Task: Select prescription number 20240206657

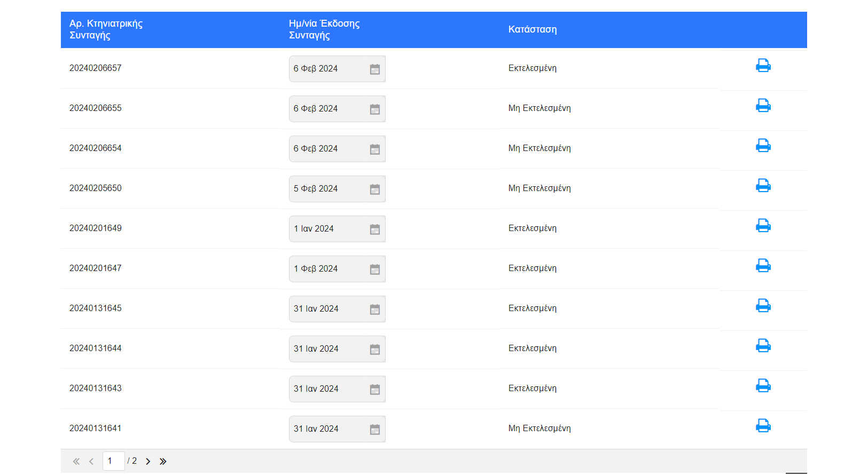Action: (x=96, y=68)
